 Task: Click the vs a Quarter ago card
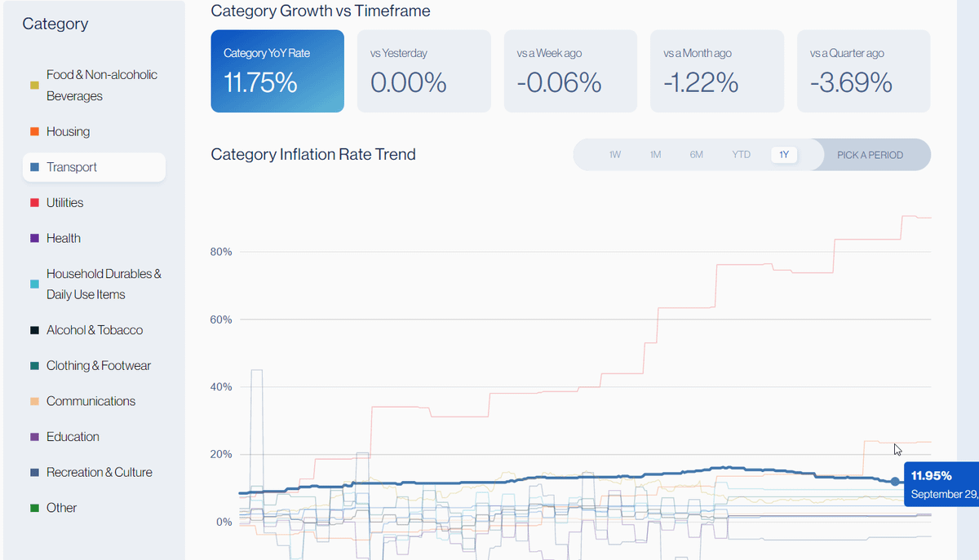pyautogui.click(x=863, y=71)
